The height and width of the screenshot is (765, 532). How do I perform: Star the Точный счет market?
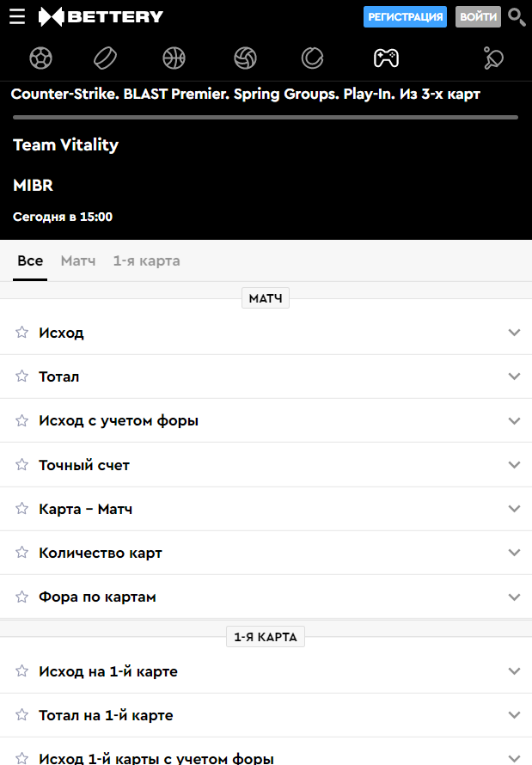click(22, 465)
